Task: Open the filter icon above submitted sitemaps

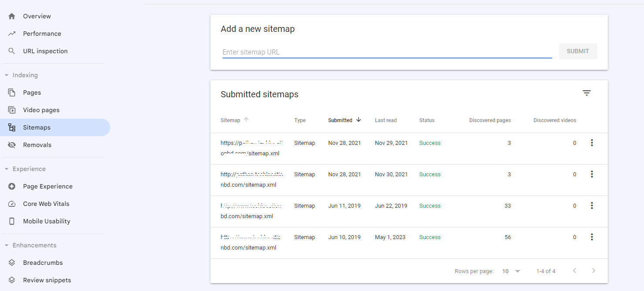Action: pos(587,93)
